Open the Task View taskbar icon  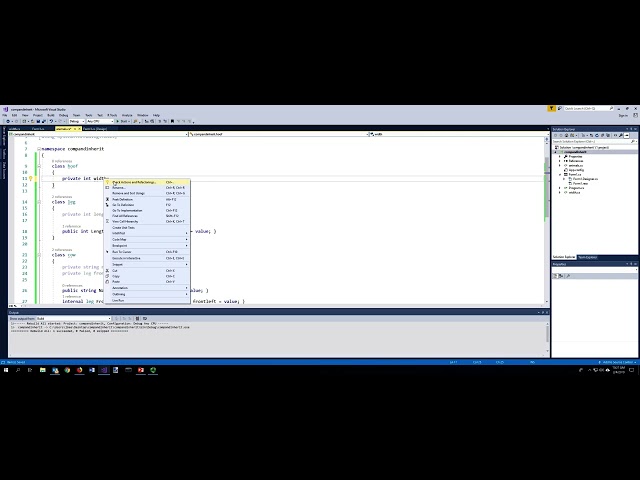point(30,370)
